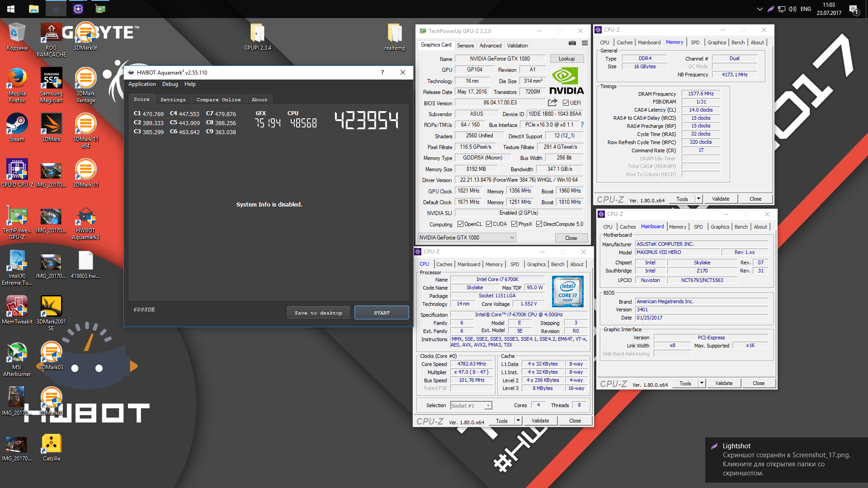Viewport: 868px width, 488px height.
Task: Open Samsung Magician desktop icon
Action: click(x=51, y=85)
